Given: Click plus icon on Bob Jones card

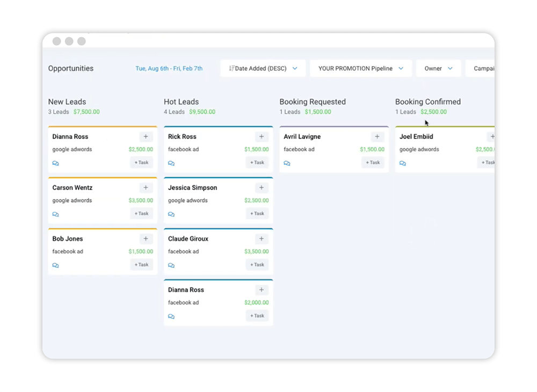Looking at the screenshot, I should click(146, 238).
